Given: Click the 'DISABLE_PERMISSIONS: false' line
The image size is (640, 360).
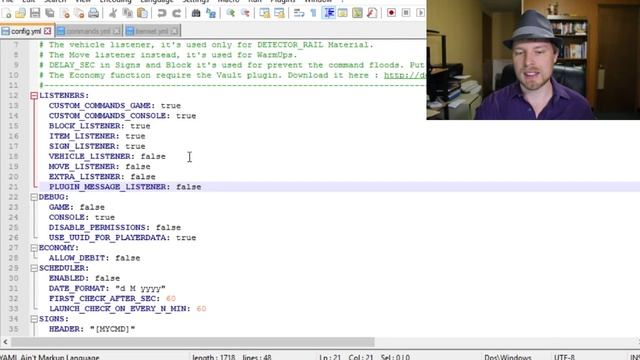Looking at the screenshot, I should click(x=115, y=227).
